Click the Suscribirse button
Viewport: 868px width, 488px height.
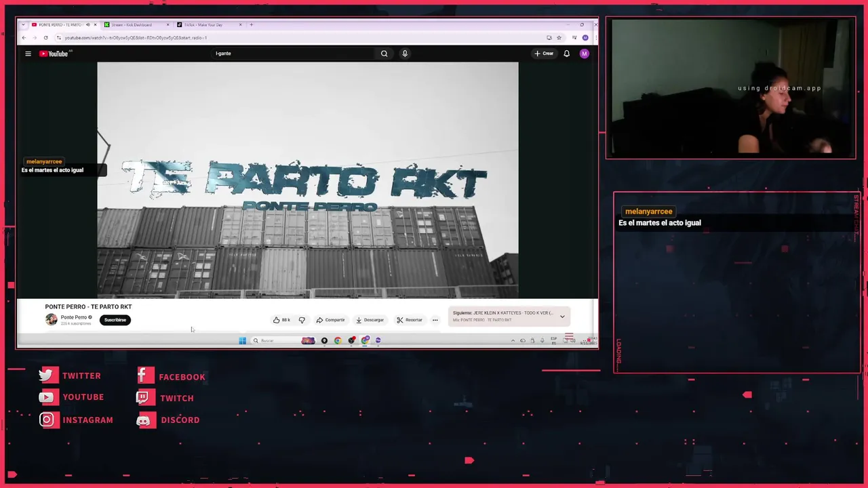click(115, 320)
